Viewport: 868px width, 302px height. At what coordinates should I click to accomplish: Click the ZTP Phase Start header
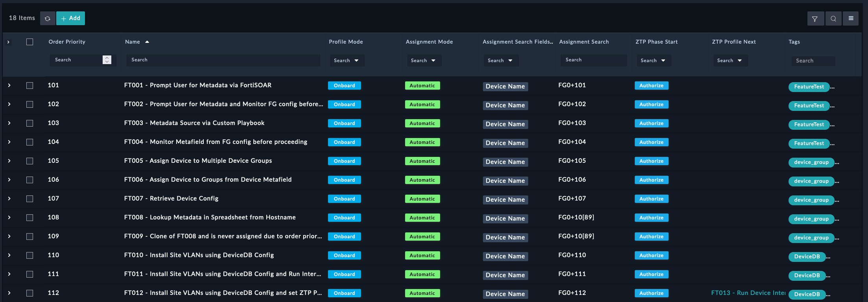(656, 42)
